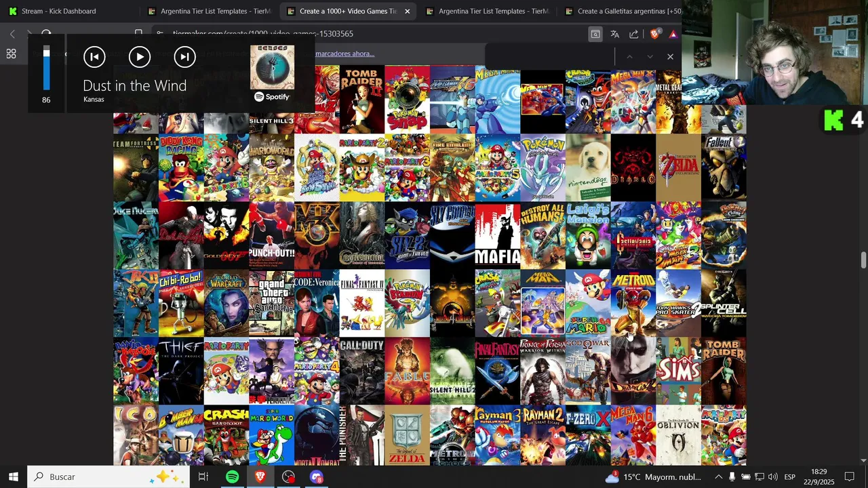Screen dimensions: 868x488
Task: Select the Tomb Raider II game cover
Action: point(361,100)
